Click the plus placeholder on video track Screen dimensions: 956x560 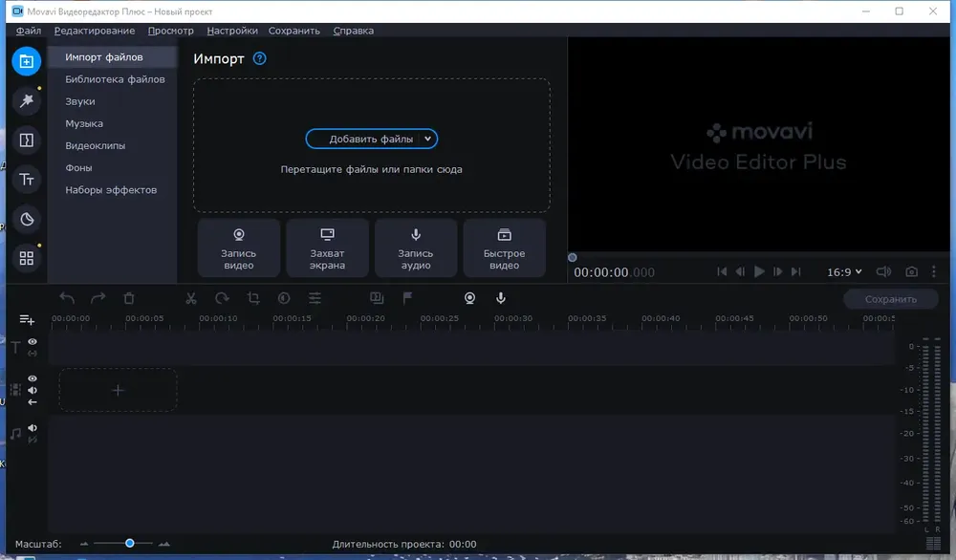tap(119, 390)
